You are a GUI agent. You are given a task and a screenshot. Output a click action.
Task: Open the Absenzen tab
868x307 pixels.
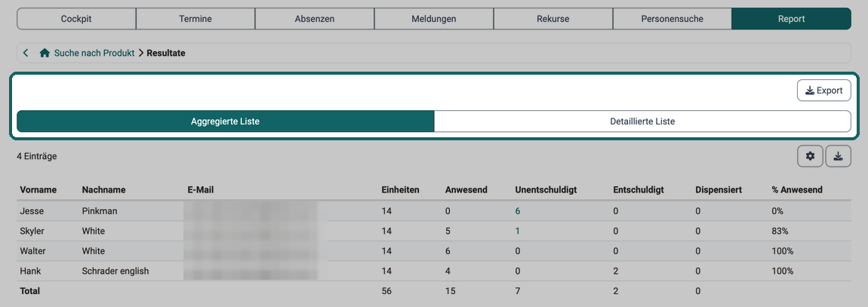tap(315, 19)
